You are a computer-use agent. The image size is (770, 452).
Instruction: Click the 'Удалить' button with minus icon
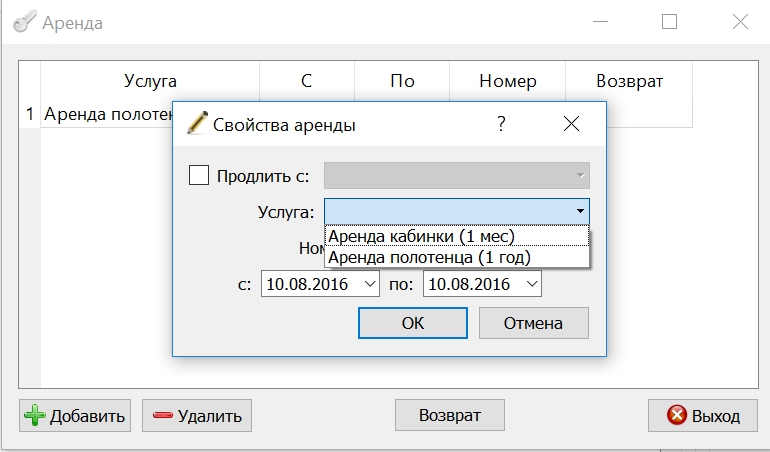(x=197, y=416)
